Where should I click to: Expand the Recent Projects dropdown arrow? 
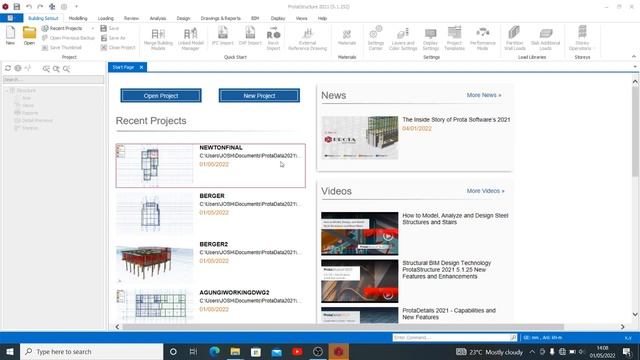pos(93,29)
